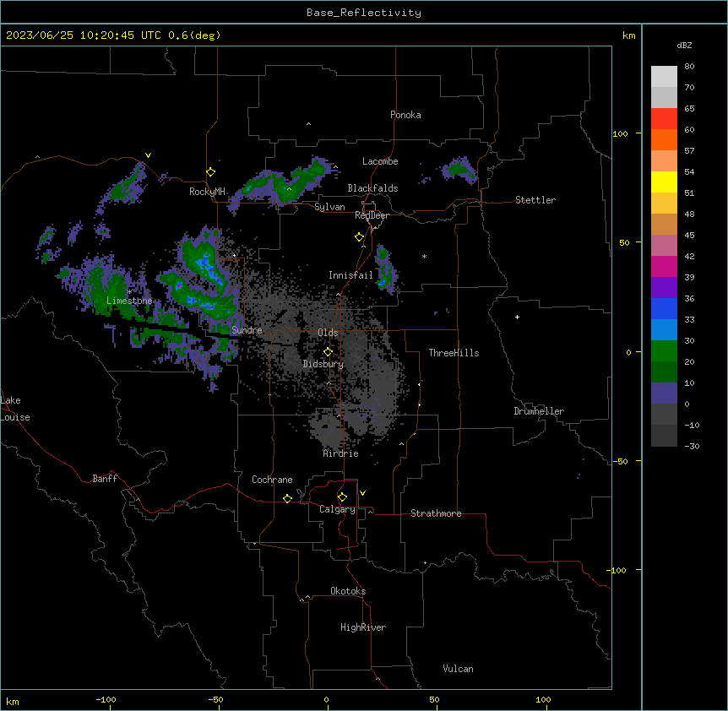Click the white asterisk marker above Limestone
Image resolution: width=728 pixels, height=711 pixels.
click(129, 292)
